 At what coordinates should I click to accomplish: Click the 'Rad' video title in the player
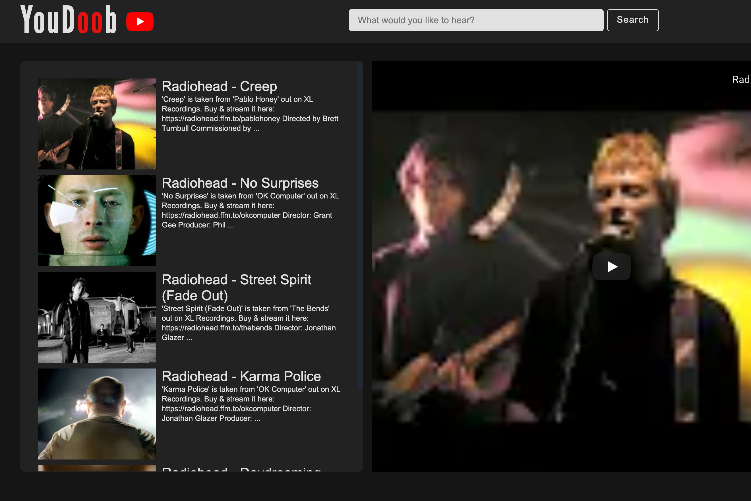(740, 80)
